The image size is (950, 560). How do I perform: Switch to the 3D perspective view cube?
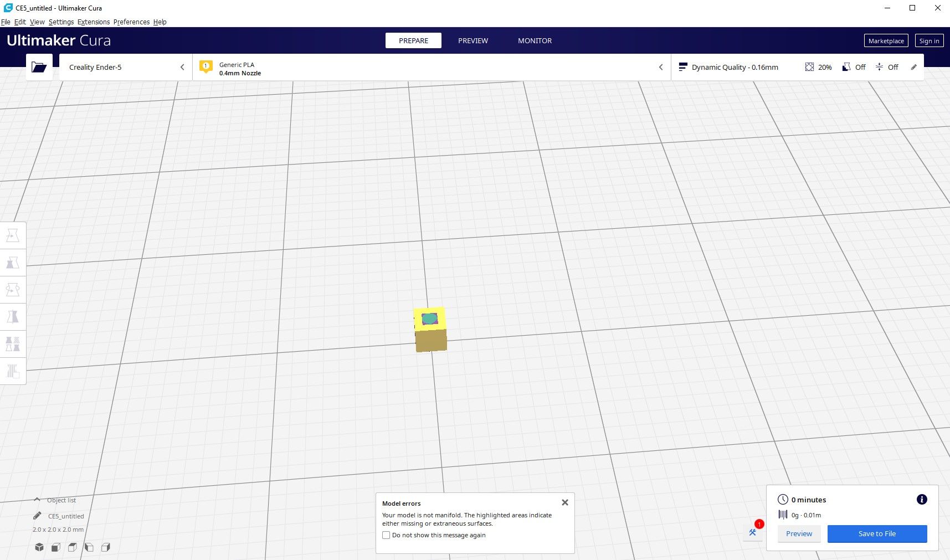point(39,547)
